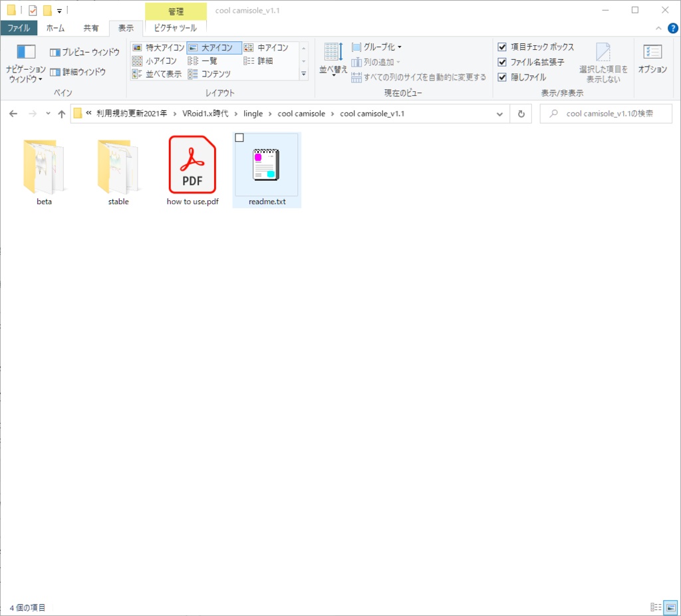This screenshot has height=616, width=681.
Task: Toggle file name extensions (ファイル名拡張子)
Action: click(x=531, y=62)
